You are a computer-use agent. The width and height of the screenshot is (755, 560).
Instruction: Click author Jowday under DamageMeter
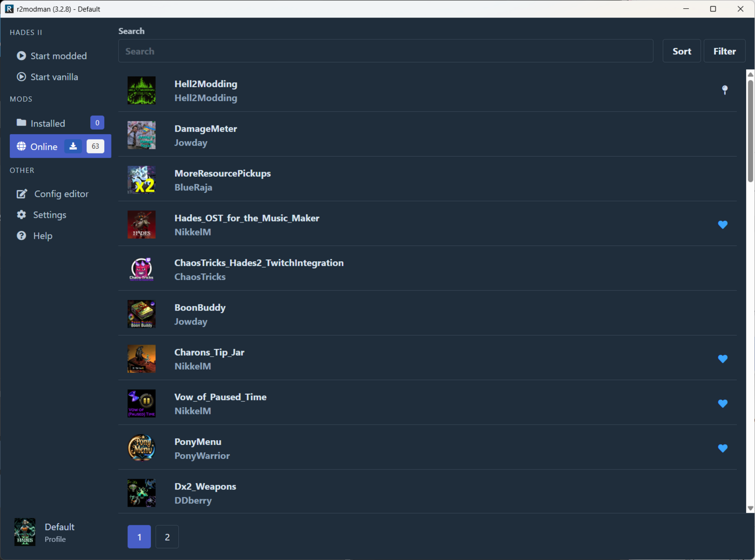191,143
